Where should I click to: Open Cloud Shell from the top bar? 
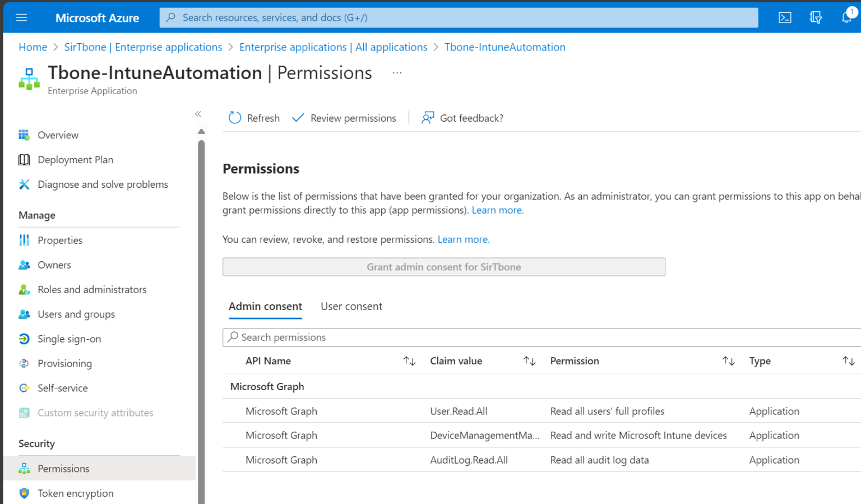pos(785,17)
